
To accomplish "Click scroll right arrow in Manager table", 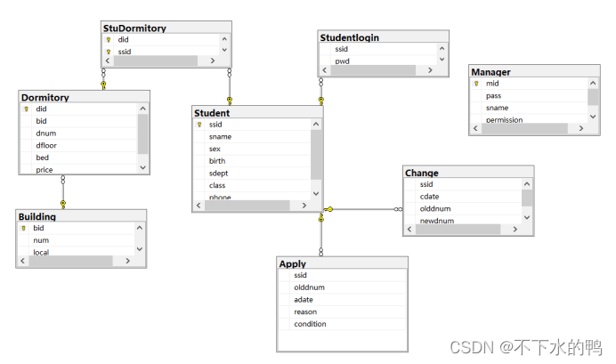I will [x=581, y=128].
